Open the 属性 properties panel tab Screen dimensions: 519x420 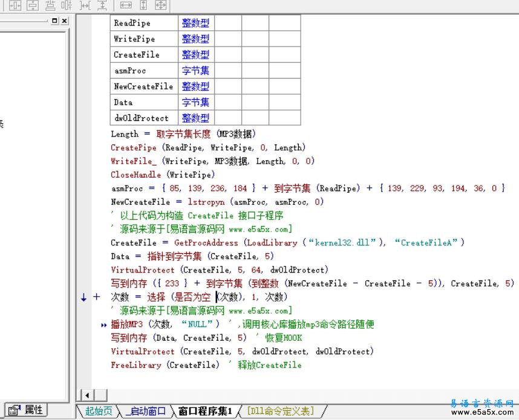[x=27, y=410]
